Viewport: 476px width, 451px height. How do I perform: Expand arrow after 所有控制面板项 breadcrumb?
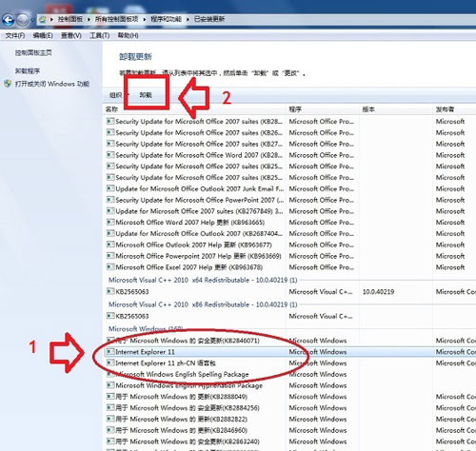pos(145,19)
